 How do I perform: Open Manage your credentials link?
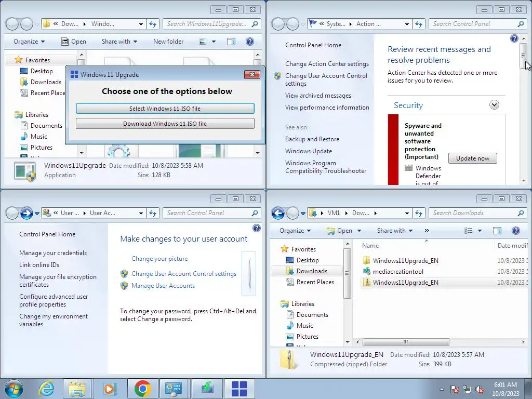(53, 253)
